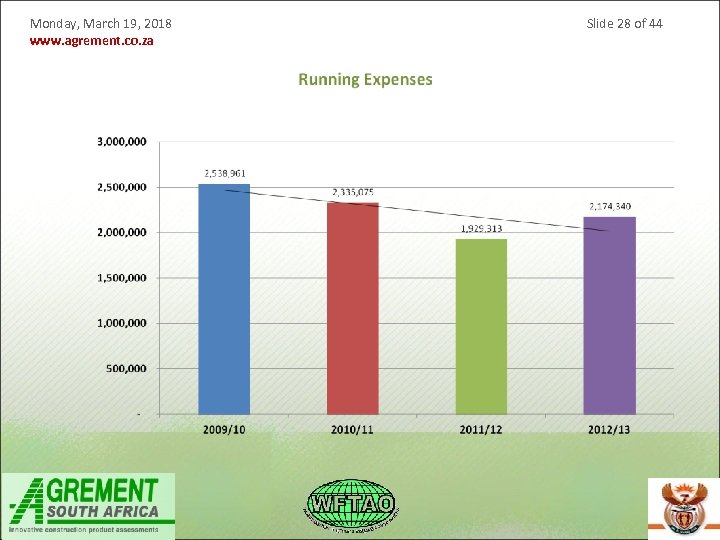The image size is (720, 540).
Task: Select the blue 2009/10 bar
Action: (x=224, y=299)
